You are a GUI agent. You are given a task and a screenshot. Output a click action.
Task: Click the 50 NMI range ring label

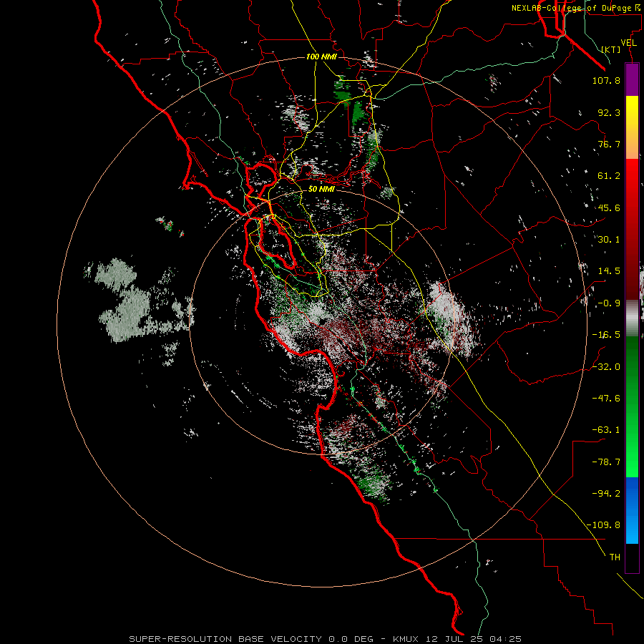(x=321, y=189)
